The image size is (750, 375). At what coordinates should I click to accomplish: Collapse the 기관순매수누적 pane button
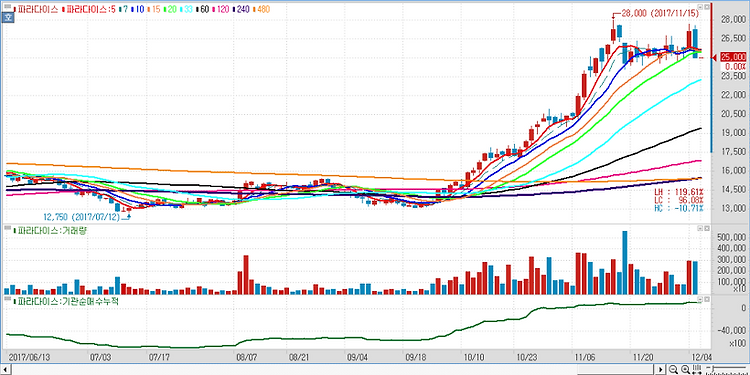700,300
